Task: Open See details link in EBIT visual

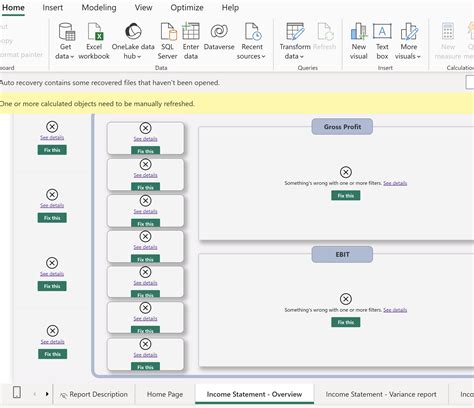Action: click(395, 310)
